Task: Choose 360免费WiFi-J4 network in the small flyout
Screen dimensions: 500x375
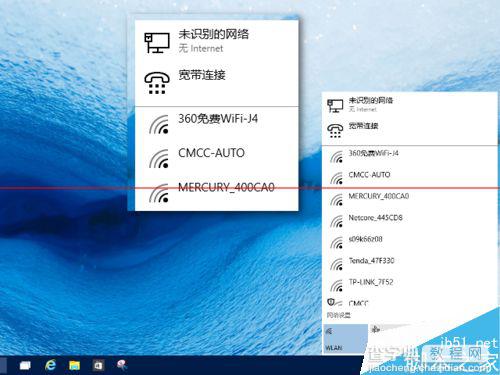Action: [x=410, y=156]
